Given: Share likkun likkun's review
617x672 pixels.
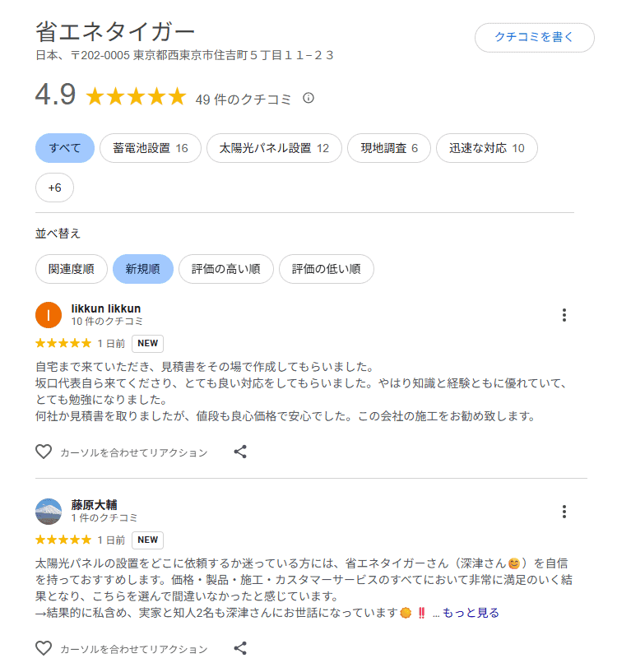Looking at the screenshot, I should [x=240, y=452].
